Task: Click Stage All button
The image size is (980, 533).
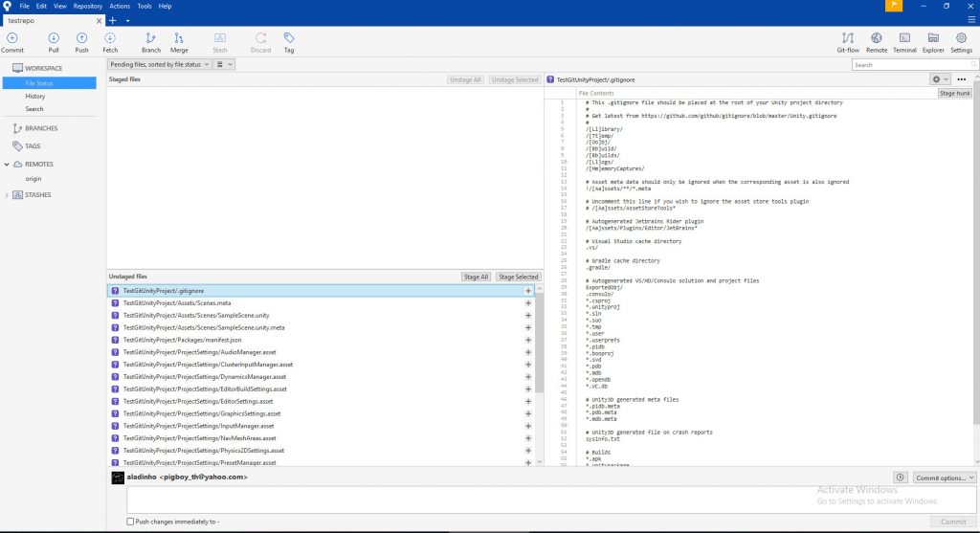Action: coord(476,277)
